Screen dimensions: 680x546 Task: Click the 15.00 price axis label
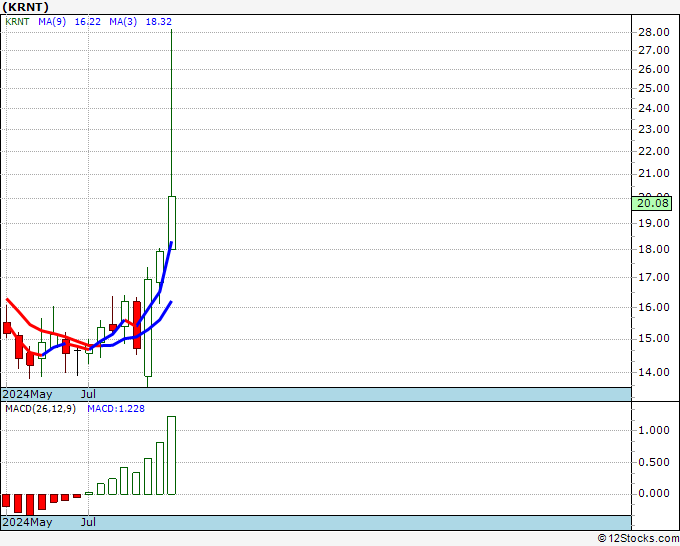coord(654,338)
